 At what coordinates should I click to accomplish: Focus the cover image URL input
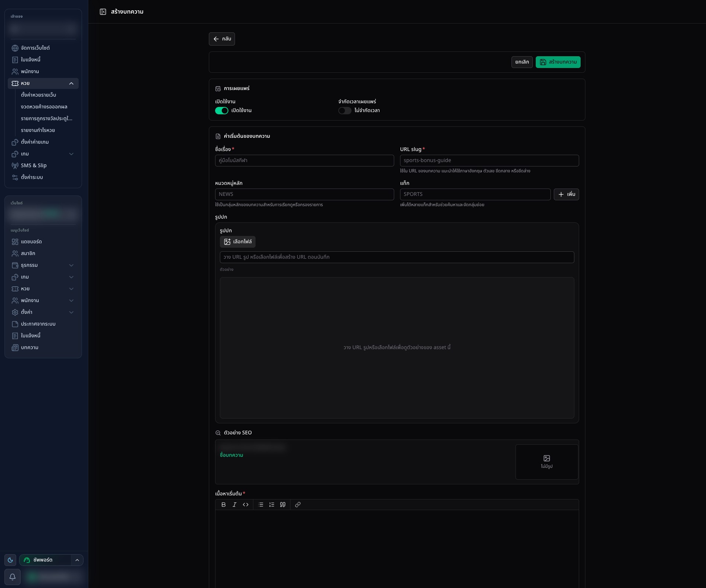pos(397,257)
